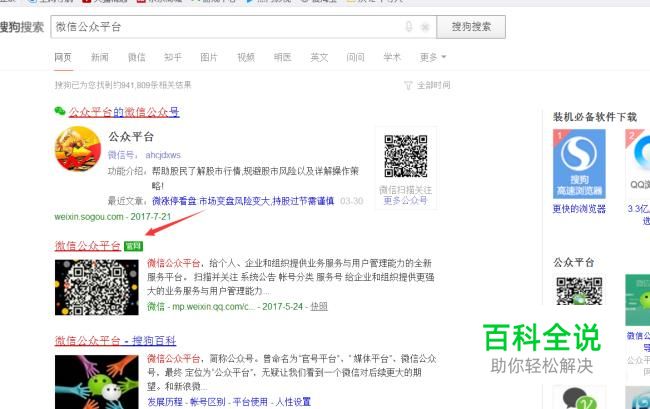Click the 更快的浏览器 link in the sidebar
This screenshot has width=650, height=409.
[x=579, y=208]
